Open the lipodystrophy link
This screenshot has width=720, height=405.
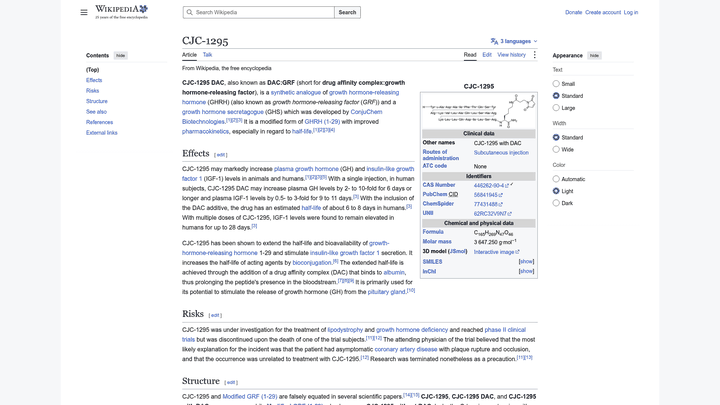pyautogui.click(x=345, y=330)
